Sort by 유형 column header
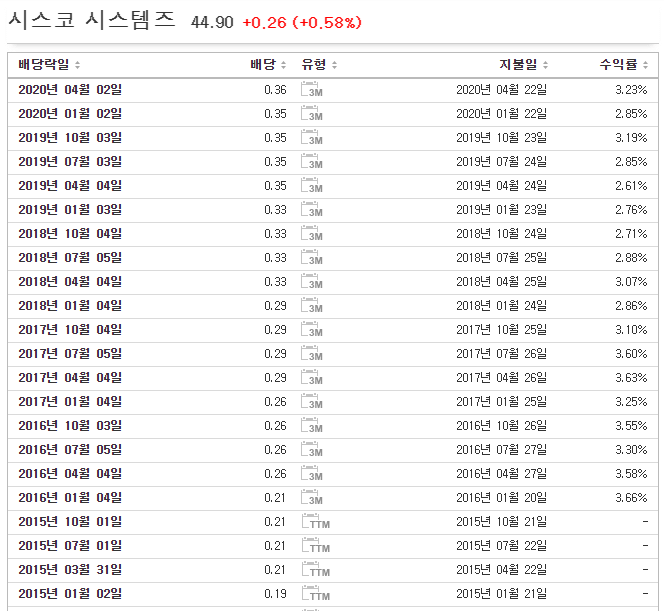Viewport: 664px width, 611px height. point(319,65)
